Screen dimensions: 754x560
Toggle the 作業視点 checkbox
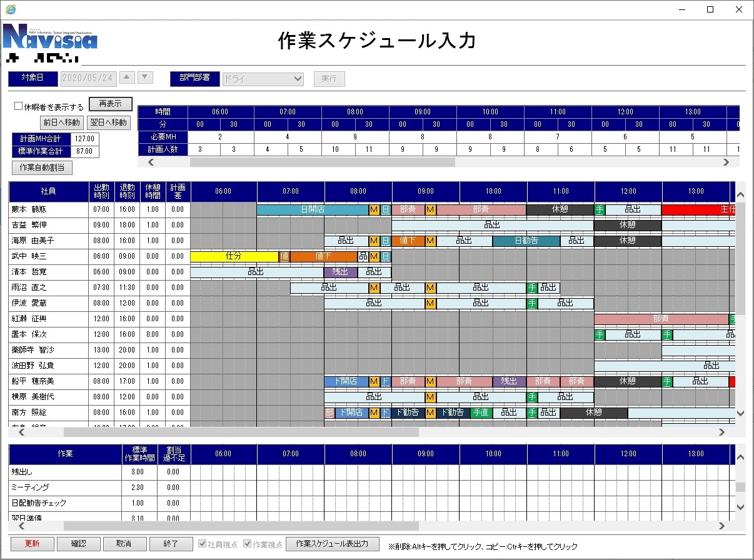pyautogui.click(x=247, y=544)
